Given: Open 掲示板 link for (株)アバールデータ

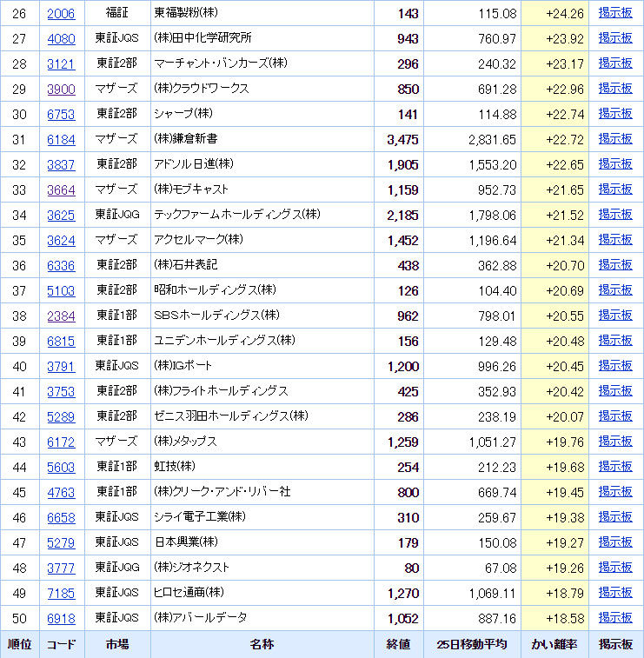Looking at the screenshot, I should coord(615,618).
